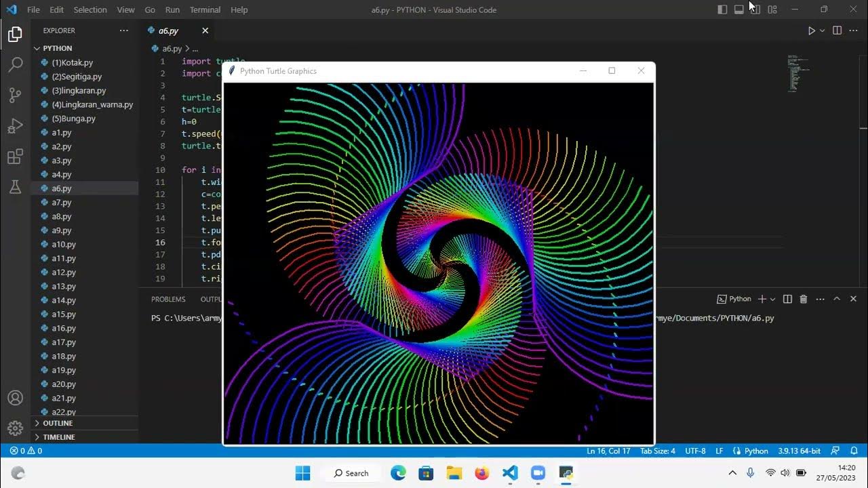Expand the OUTLINE section
Viewport: 868px width, 488px height.
click(x=85, y=423)
